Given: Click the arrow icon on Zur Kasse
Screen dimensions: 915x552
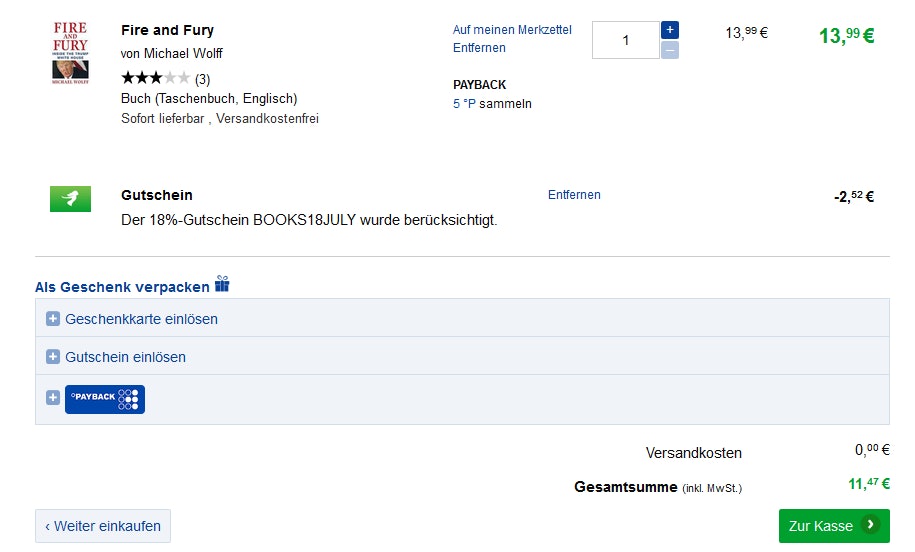Looking at the screenshot, I should (871, 525).
